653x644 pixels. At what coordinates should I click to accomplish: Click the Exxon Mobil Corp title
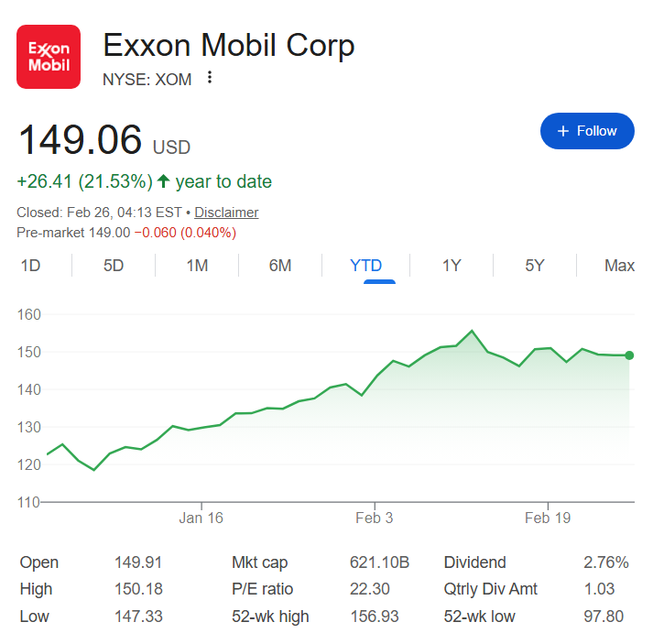coord(228,45)
